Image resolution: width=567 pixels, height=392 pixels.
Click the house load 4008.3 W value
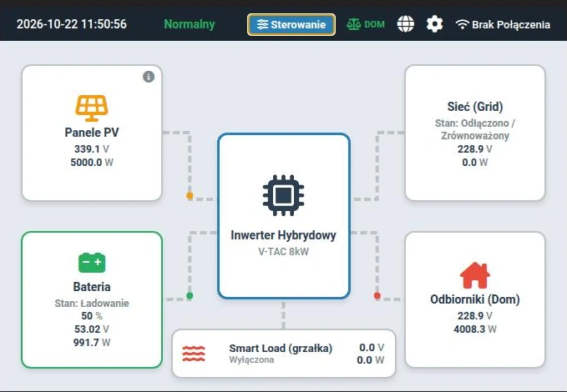pyautogui.click(x=475, y=329)
